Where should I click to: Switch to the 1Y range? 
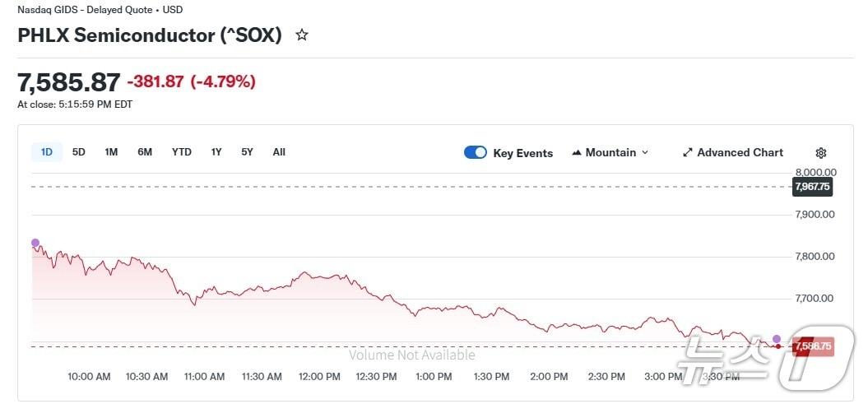coord(216,152)
